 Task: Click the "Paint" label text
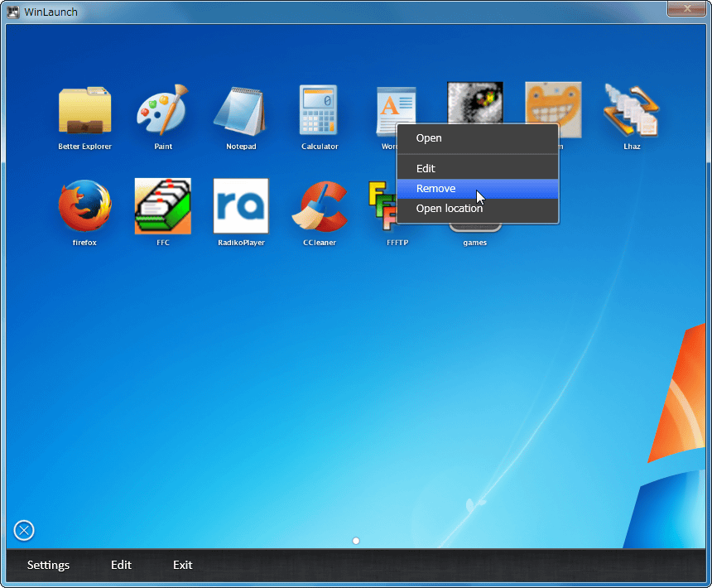click(x=163, y=147)
